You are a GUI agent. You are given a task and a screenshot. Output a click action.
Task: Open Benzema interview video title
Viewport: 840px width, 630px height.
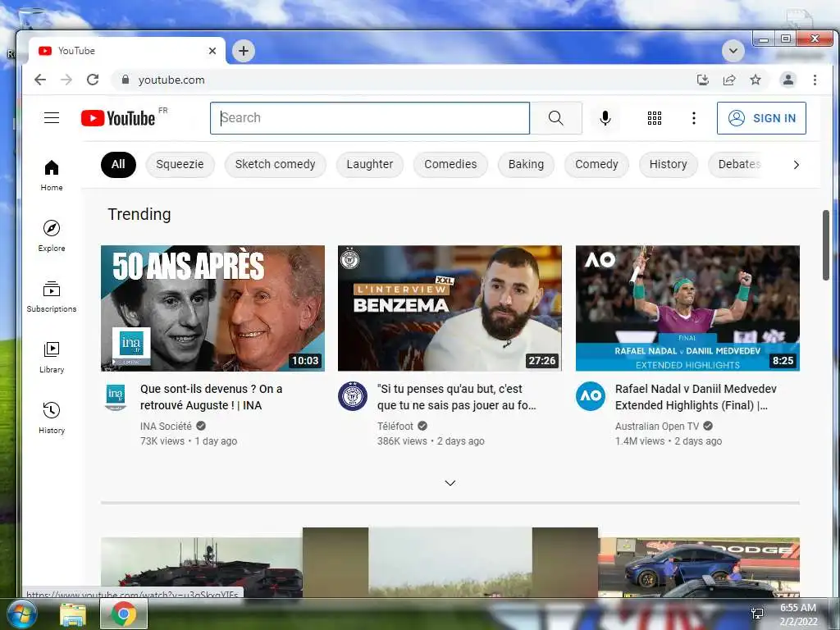(x=456, y=397)
